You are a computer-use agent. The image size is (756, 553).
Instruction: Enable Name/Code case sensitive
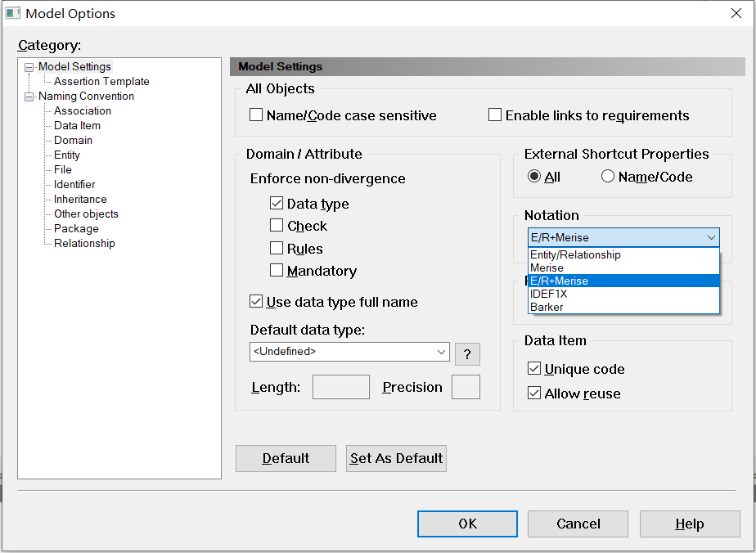[255, 115]
